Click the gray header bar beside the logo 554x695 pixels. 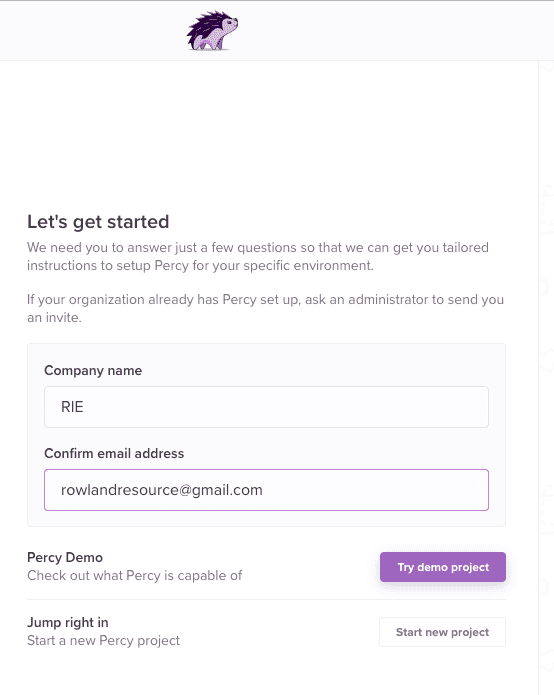pos(377,30)
